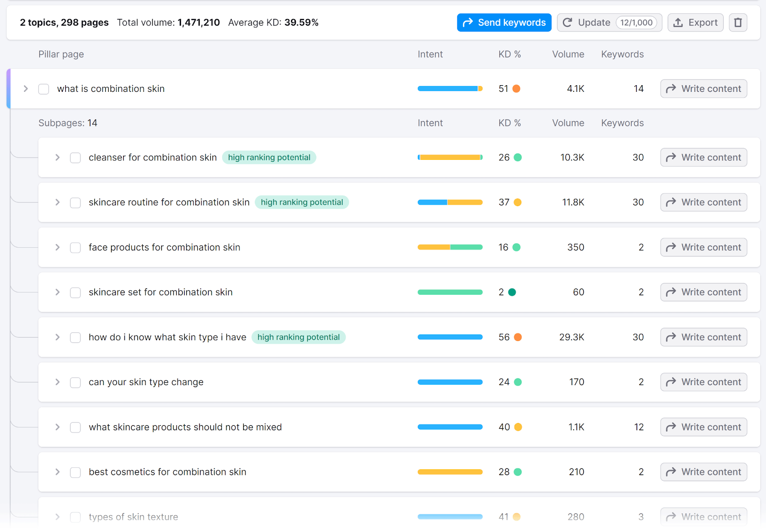Write content for 'can your skin type change'
The width and height of the screenshot is (766, 532).
(704, 382)
